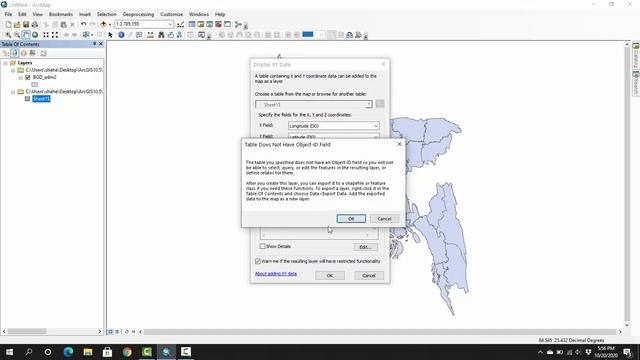Screen dimensions: 640x360
Task: Open the Editor toolbar icon
Action: (180, 24)
